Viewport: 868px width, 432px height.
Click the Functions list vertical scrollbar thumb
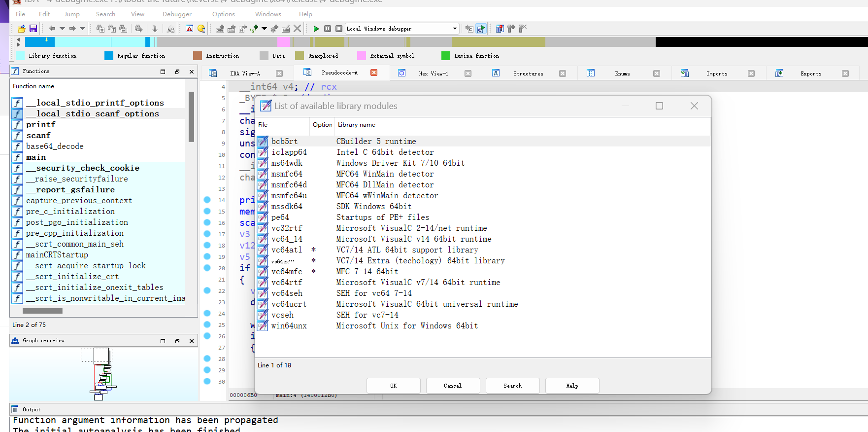pyautogui.click(x=191, y=117)
